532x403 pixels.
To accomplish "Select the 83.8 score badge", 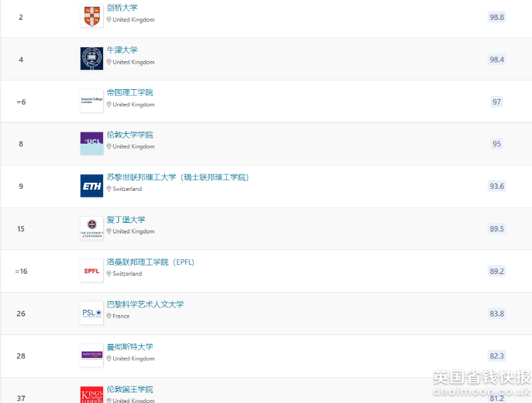I will pos(497,313).
